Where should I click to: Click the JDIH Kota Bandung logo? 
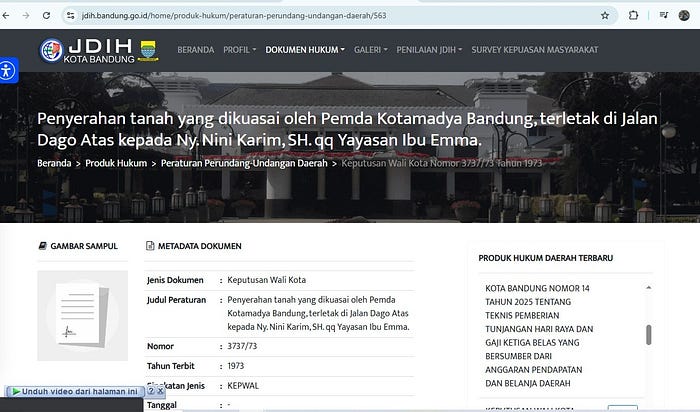[x=87, y=50]
